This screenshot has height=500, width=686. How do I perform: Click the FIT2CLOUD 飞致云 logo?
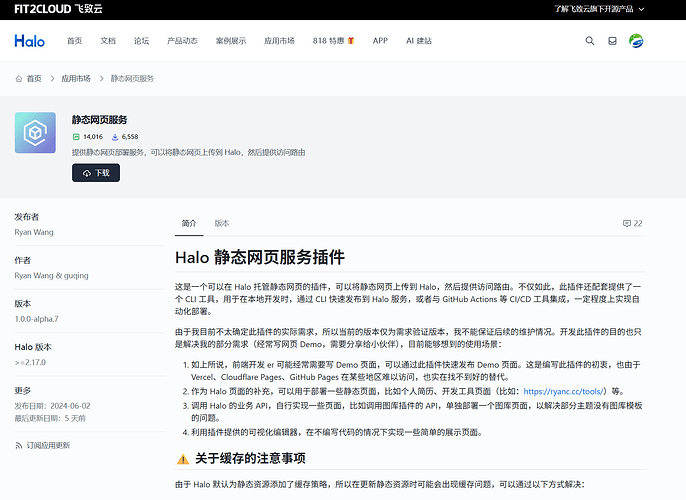pos(58,9)
